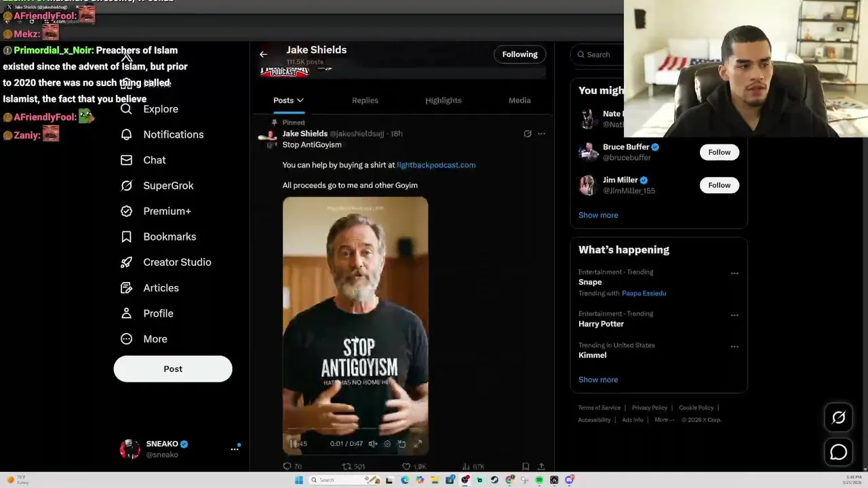Bookmark the pinned post

click(x=526, y=466)
